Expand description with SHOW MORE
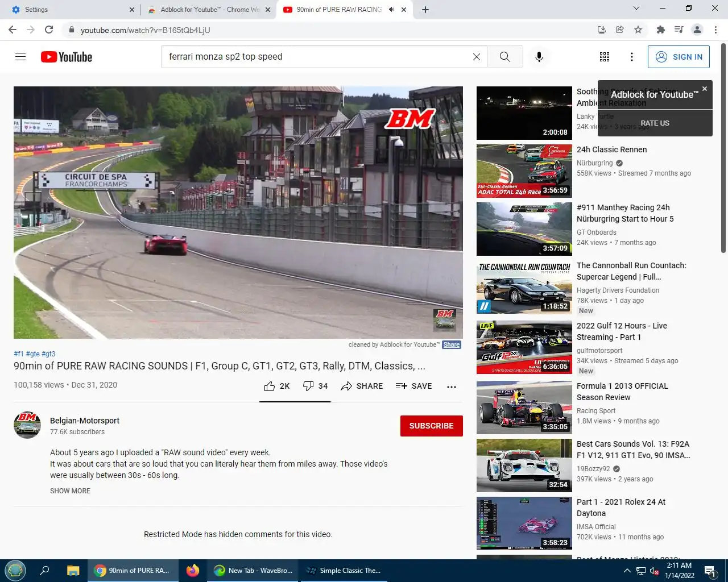 [x=70, y=491]
